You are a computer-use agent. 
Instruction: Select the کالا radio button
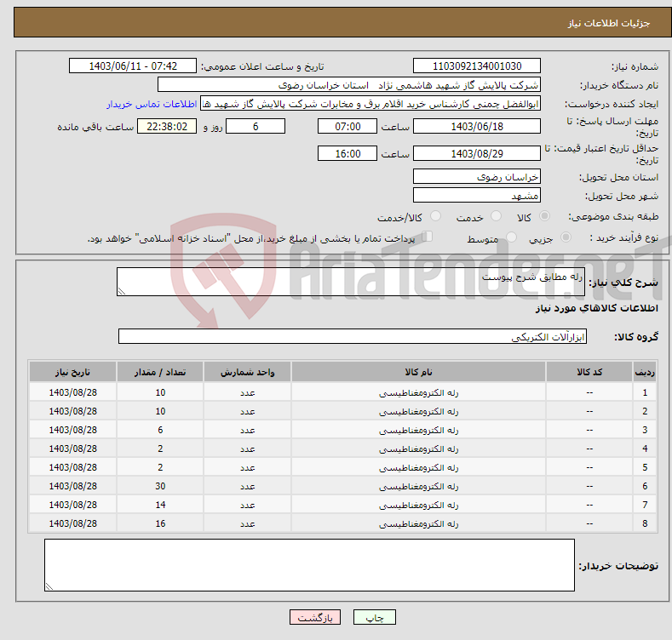[544, 216]
